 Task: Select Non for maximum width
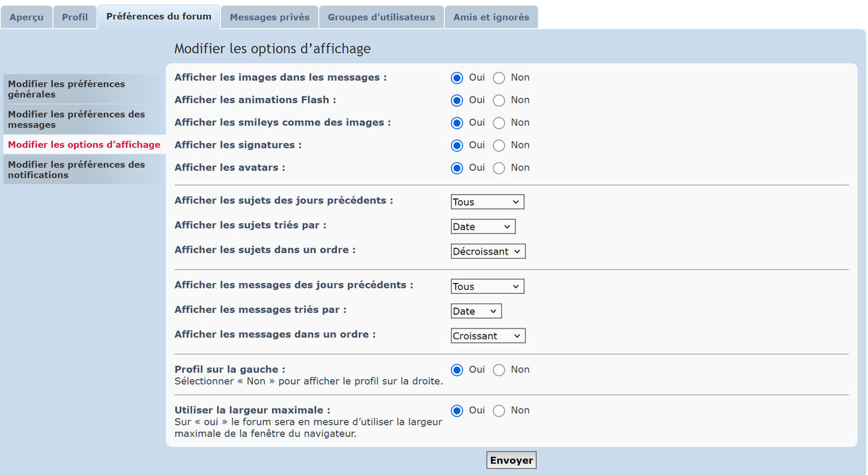click(x=499, y=411)
